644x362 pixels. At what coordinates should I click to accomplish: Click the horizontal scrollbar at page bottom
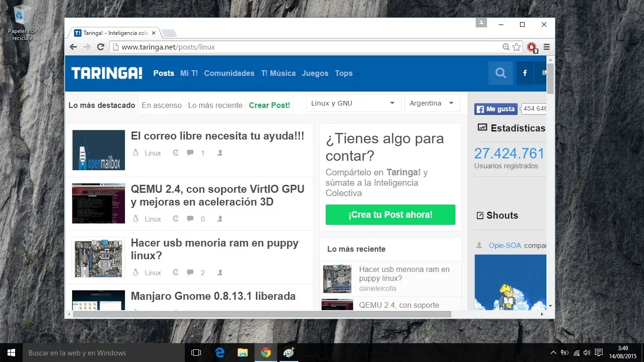point(263,314)
